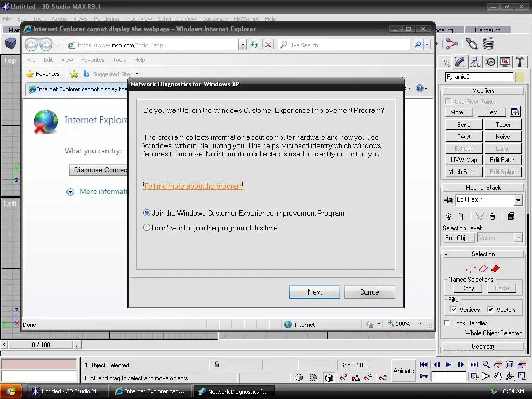Image resolution: width=532 pixels, height=399 pixels.
Task: Open the IE Help menu
Action: coord(139,60)
